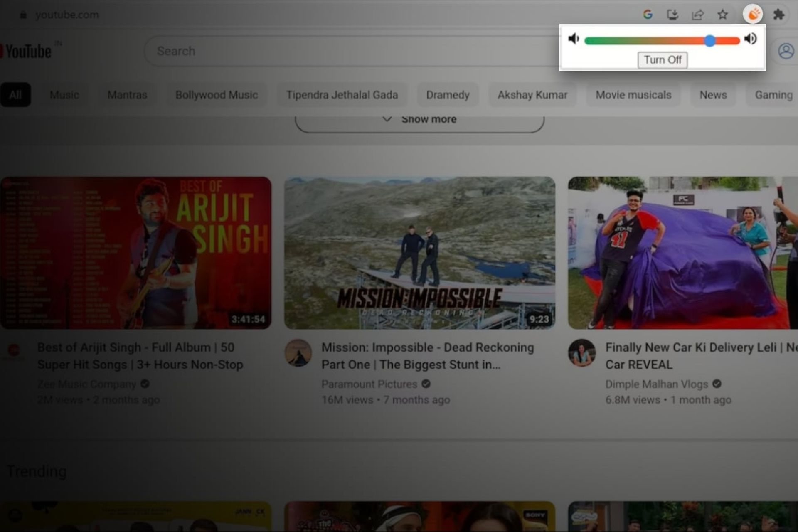This screenshot has width=798, height=532.
Task: Click the install app icon
Action: pos(672,15)
